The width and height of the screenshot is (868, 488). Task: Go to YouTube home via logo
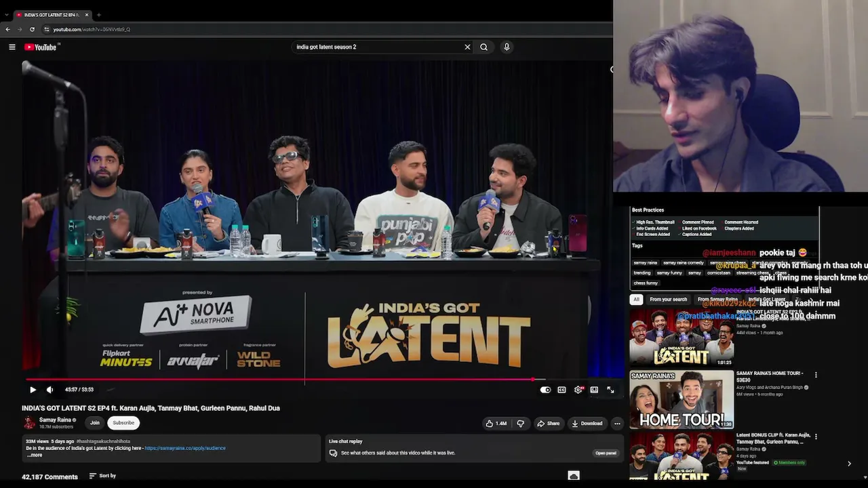tap(42, 47)
